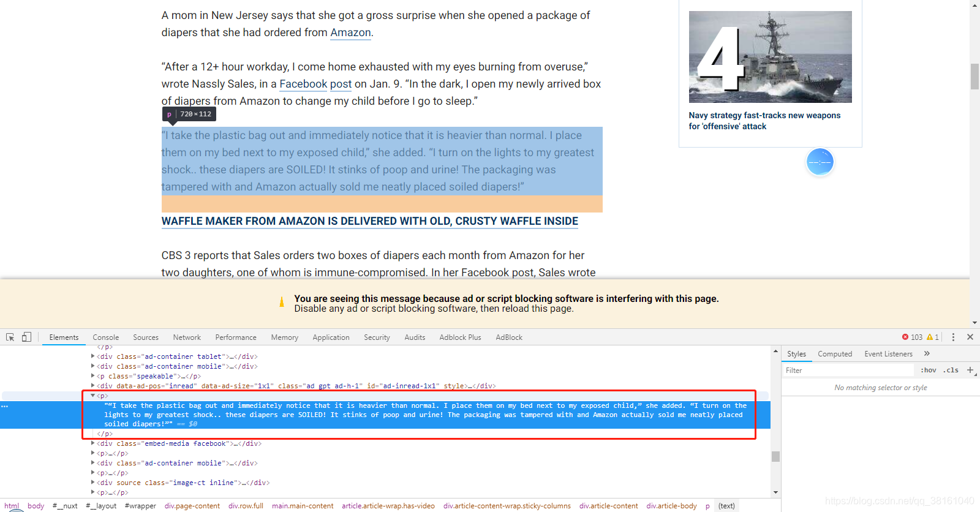Select #__nuxt in the breadcrumb

(65, 506)
